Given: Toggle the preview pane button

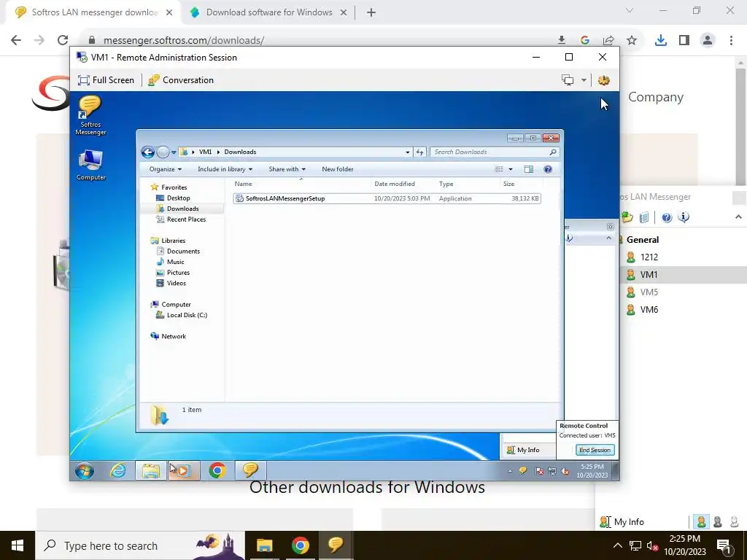Looking at the screenshot, I should (x=528, y=169).
